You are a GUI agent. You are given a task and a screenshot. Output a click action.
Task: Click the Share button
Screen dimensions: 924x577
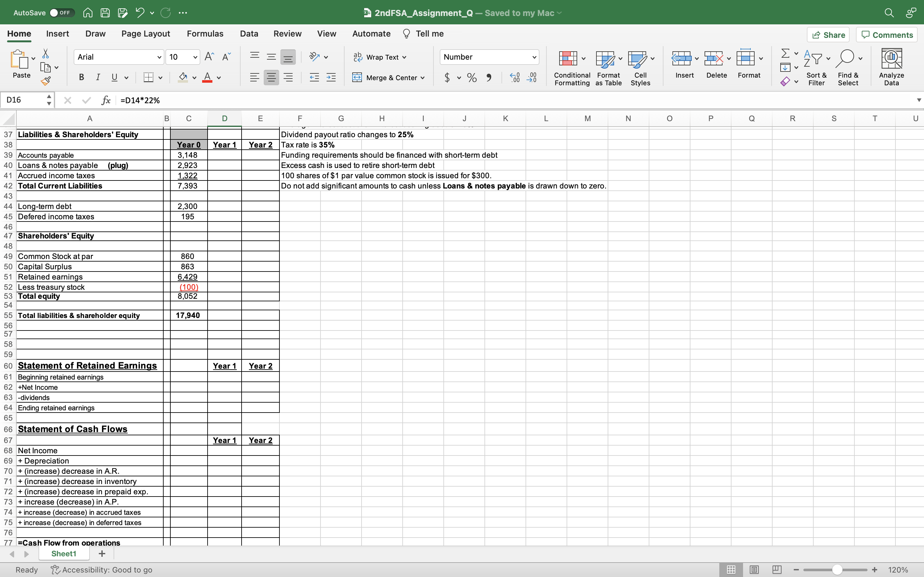click(828, 35)
